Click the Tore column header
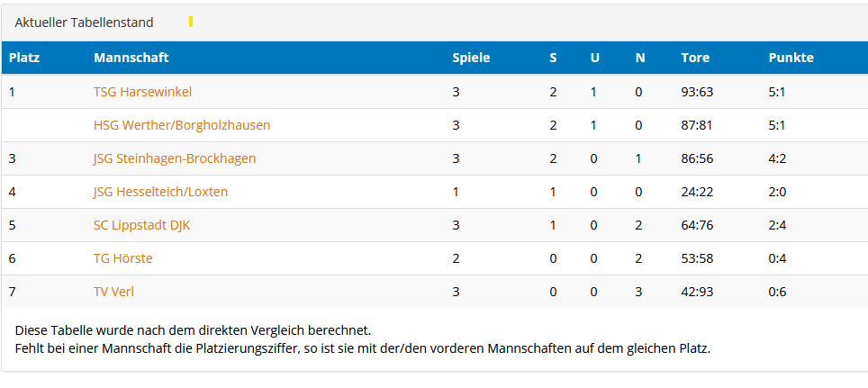This screenshot has height=388, width=868. (x=695, y=58)
